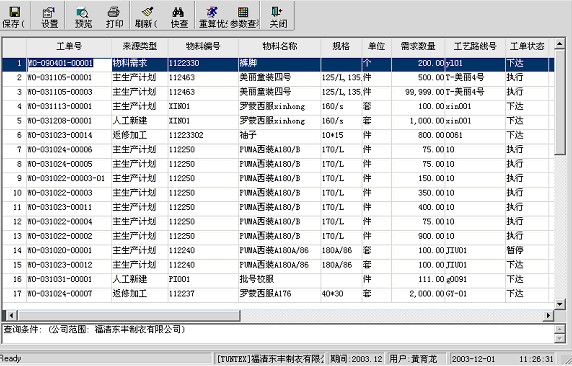Open 快查 binoculars quick search
The height and width of the screenshot is (366, 572).
coord(178,12)
